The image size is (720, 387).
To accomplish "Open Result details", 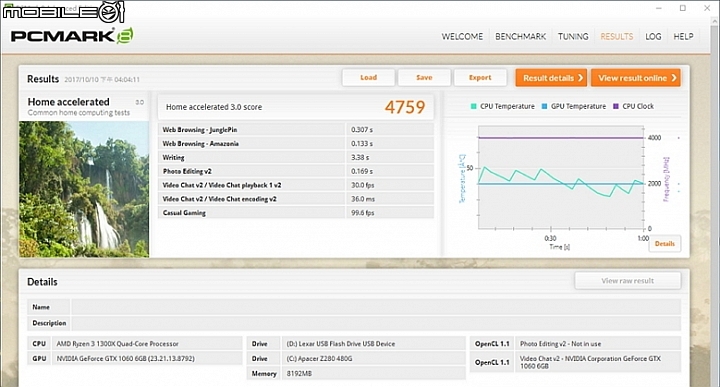I will pos(551,78).
